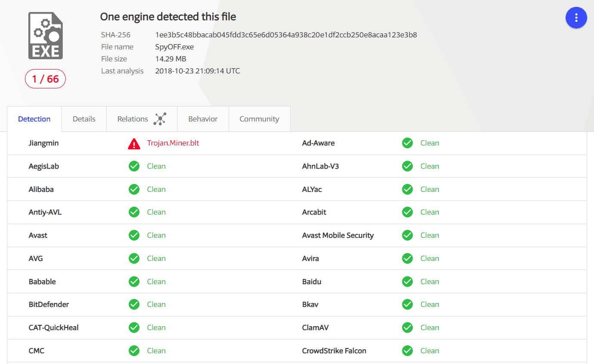
Task: Click the last analysis timestamp 2018-10-23 21:09:14 UTC
Action: tap(198, 71)
